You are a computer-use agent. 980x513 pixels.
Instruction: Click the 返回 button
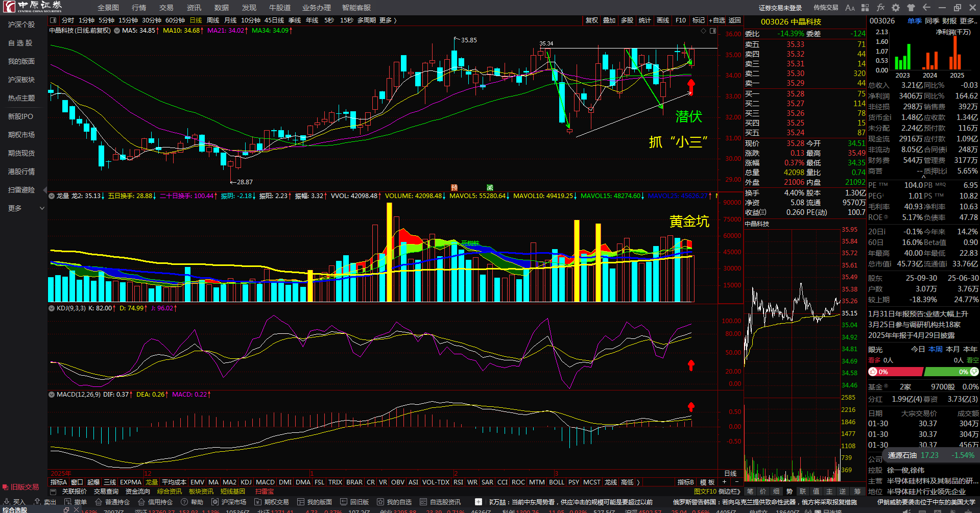tap(735, 20)
